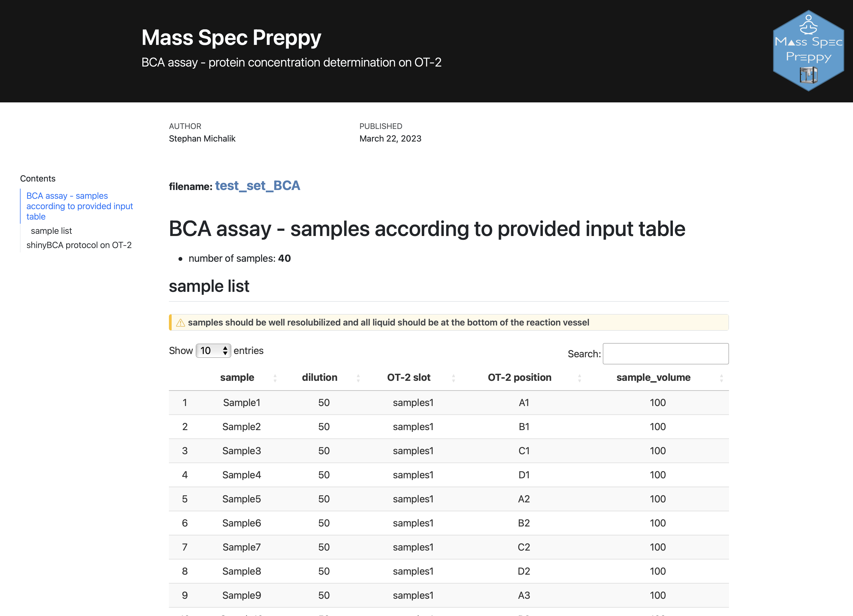Screen dimensions: 853x616
Task: Click the Mass Spec Preppy page title
Action: click(231, 38)
